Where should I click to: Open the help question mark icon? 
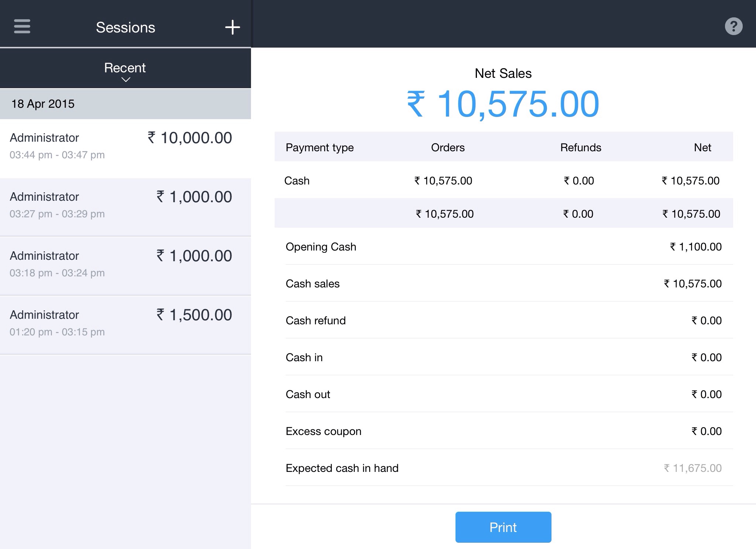[733, 27]
